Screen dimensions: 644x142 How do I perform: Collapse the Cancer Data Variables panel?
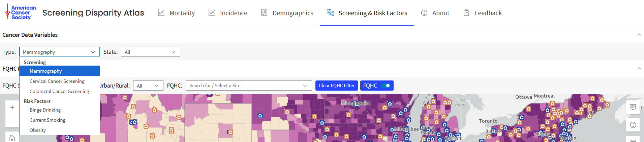coord(639,35)
